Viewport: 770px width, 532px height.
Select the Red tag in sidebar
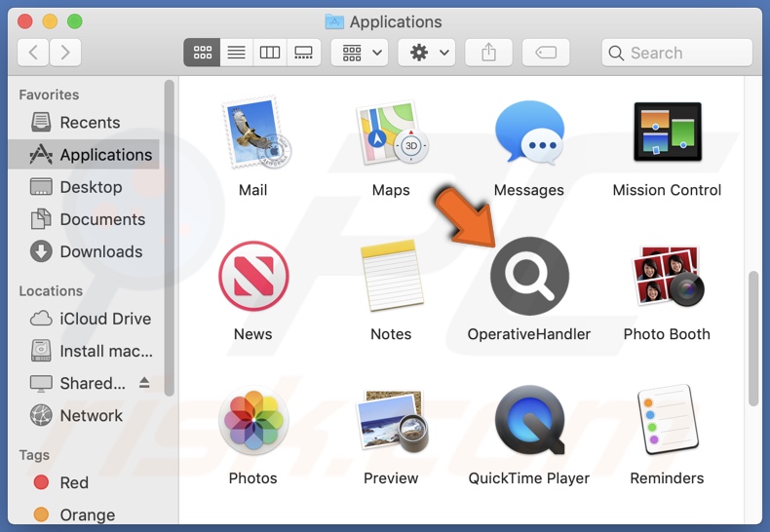click(x=84, y=482)
